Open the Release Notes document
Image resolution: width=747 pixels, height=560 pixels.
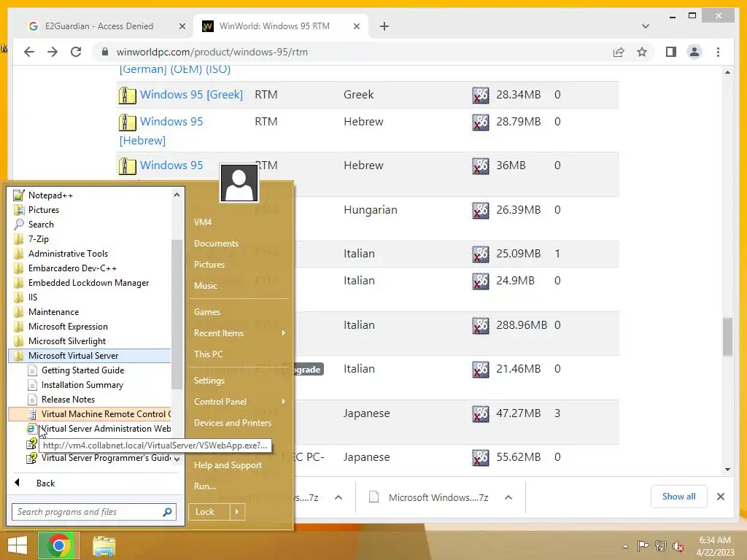pyautogui.click(x=68, y=400)
